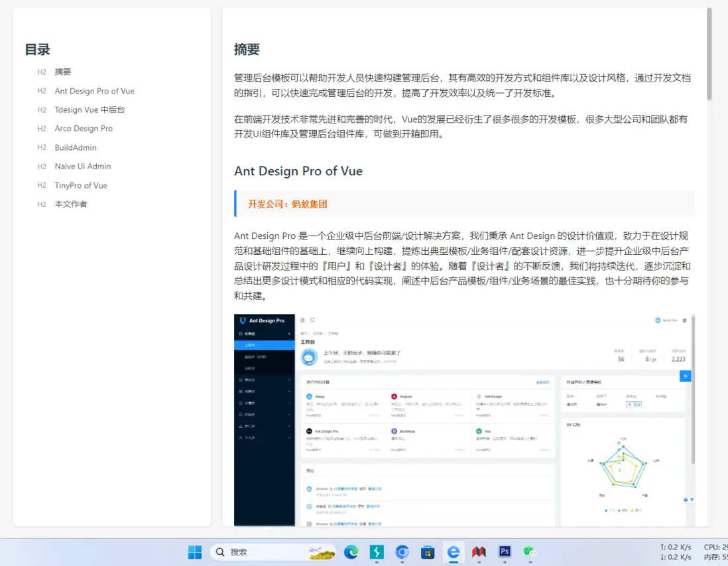
Task: Open the green lightning-bolt app in taskbar
Action: click(x=377, y=551)
